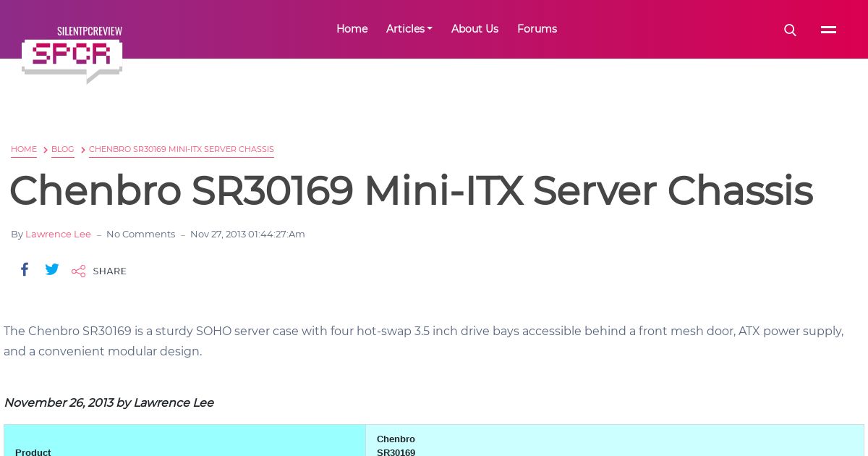This screenshot has width=868, height=456.
Task: Click the Chenbro SR30169 breadcrumb link
Action: 182,149
